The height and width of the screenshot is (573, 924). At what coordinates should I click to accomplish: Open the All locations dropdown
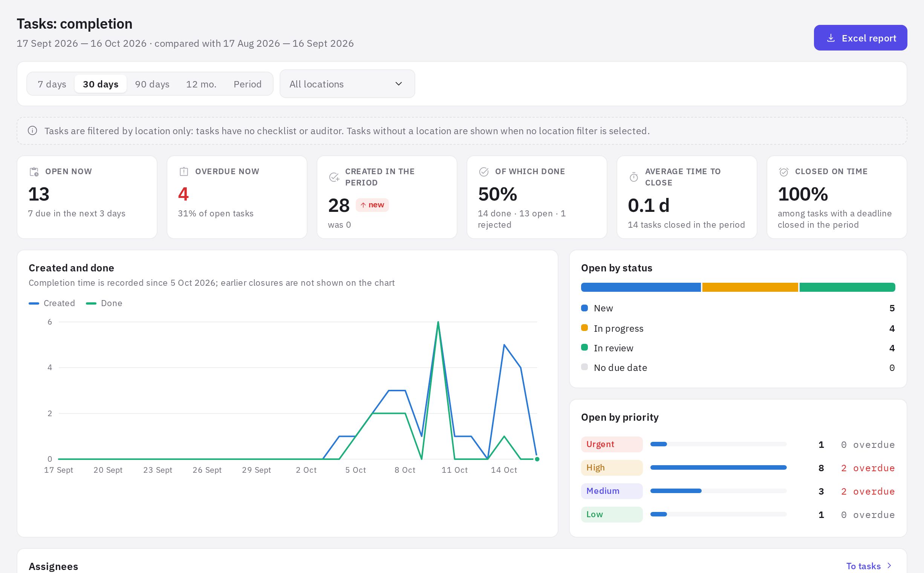pos(347,84)
